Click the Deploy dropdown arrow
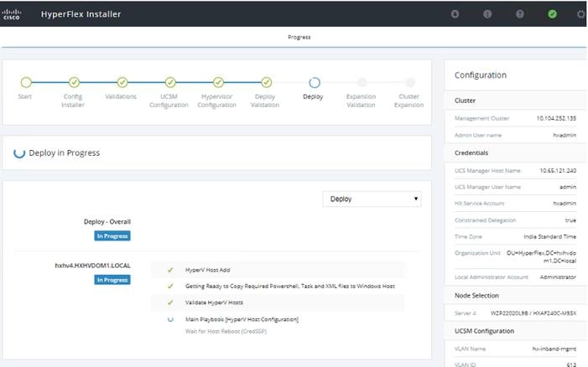588x367 pixels. pos(415,199)
